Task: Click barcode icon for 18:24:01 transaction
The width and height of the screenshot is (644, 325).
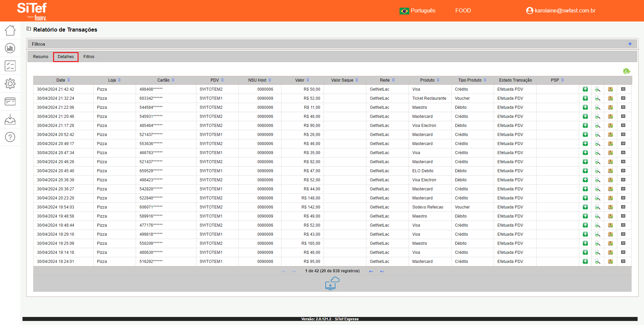Action: point(623,262)
